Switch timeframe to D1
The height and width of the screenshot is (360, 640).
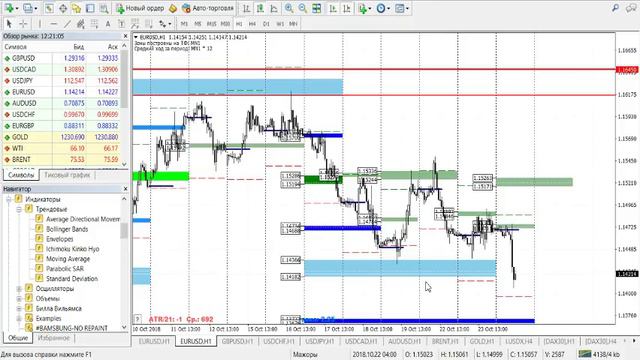(266, 24)
